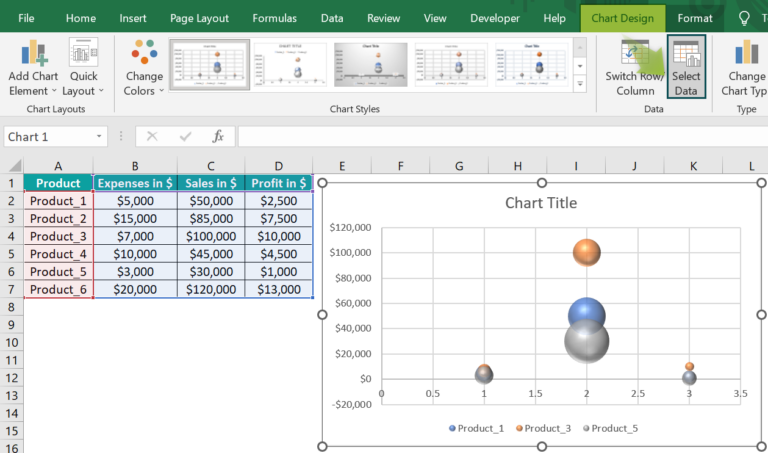Open the Review tab
768x453 pixels.
click(384, 18)
